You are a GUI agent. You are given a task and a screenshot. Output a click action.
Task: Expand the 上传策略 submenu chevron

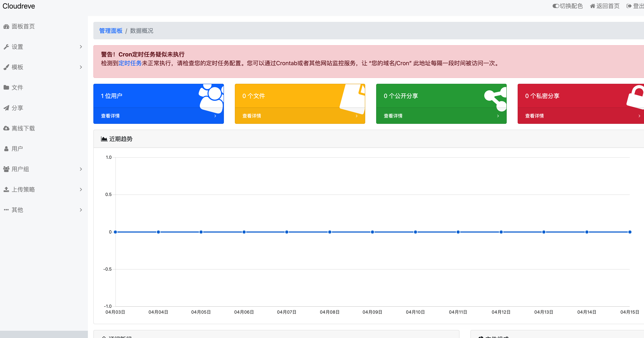(81, 189)
